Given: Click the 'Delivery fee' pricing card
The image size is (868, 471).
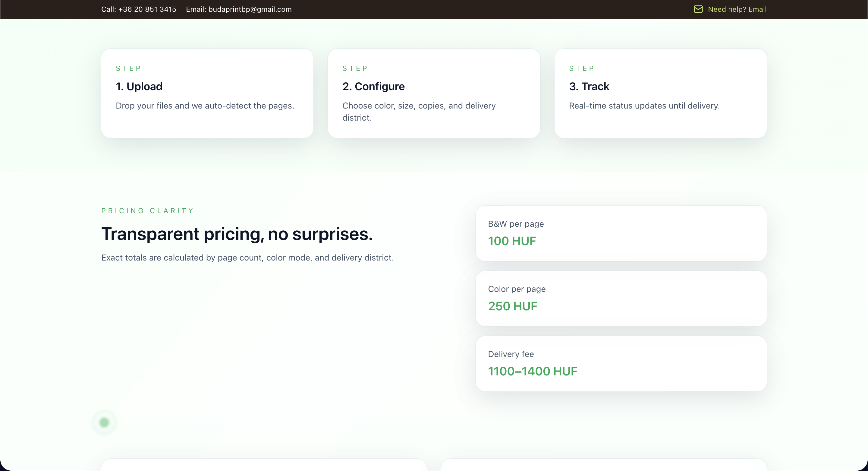Looking at the screenshot, I should point(621,363).
